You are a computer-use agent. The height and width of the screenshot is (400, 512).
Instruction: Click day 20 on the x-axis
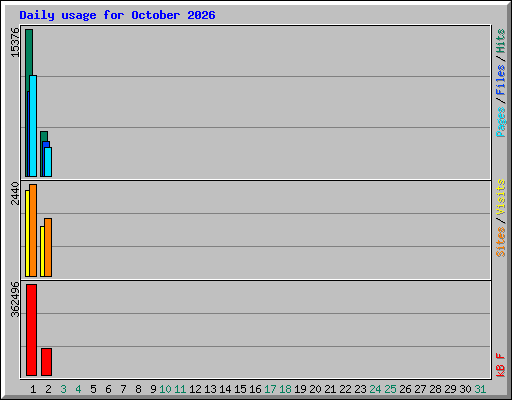coord(315,389)
